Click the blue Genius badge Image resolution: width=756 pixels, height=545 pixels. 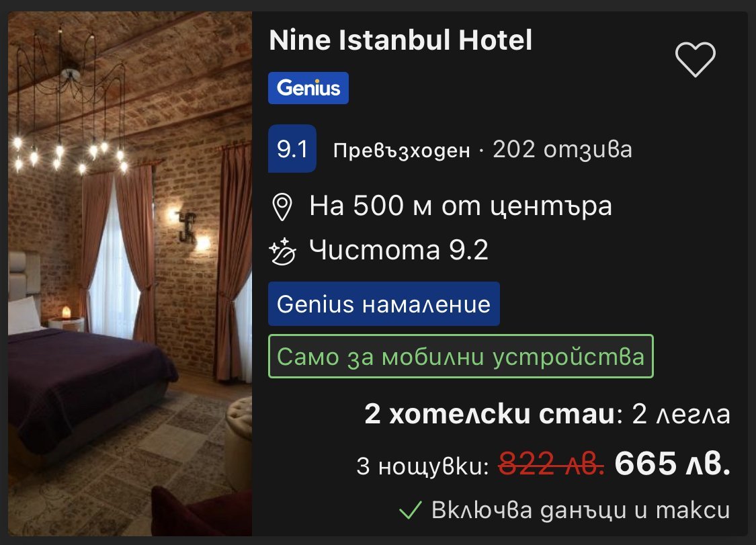308,88
